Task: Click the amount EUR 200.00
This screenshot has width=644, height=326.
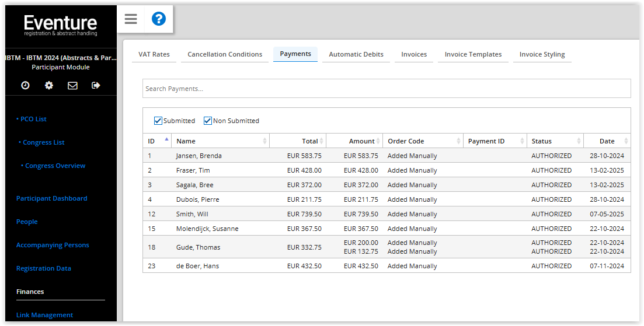Action: (x=361, y=243)
